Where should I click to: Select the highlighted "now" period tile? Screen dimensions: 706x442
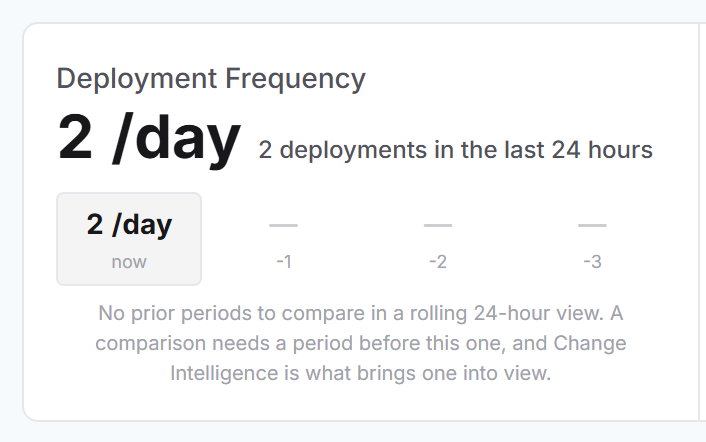pyautogui.click(x=129, y=239)
